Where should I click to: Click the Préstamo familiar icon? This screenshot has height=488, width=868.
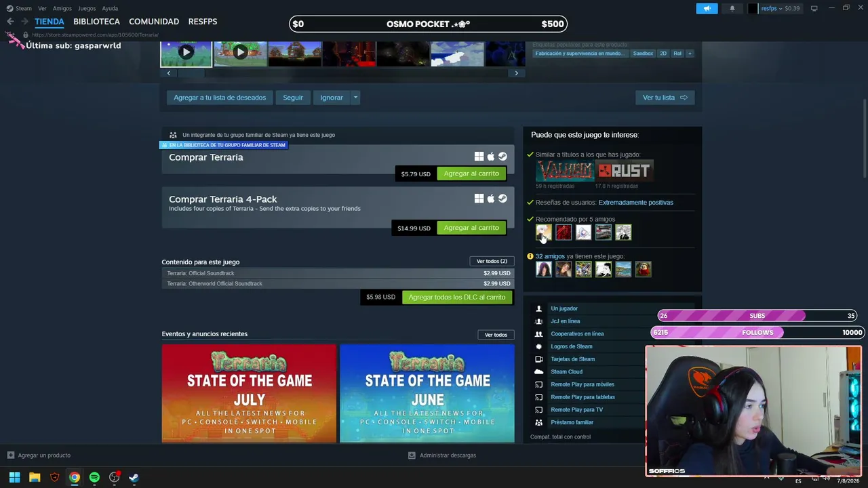[x=539, y=422]
